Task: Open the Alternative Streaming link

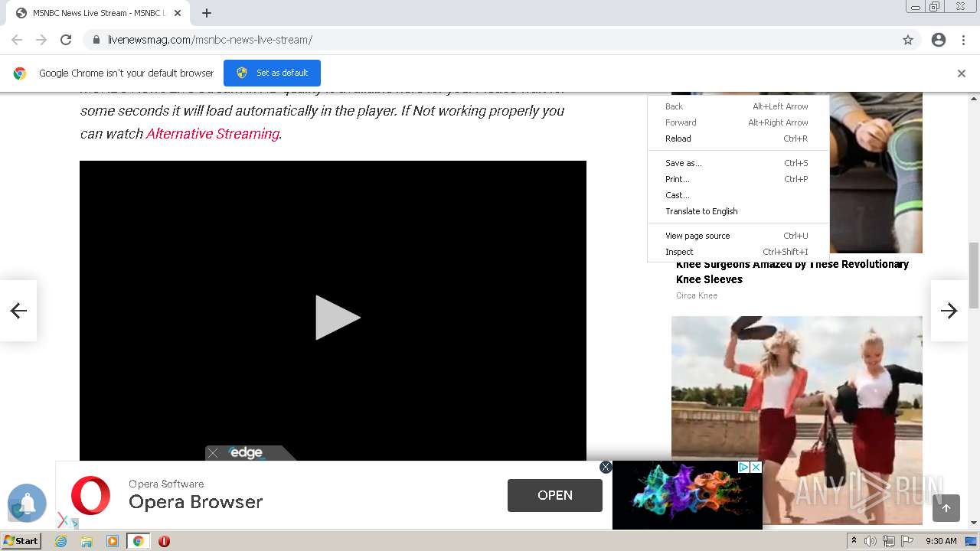Action: [x=212, y=133]
